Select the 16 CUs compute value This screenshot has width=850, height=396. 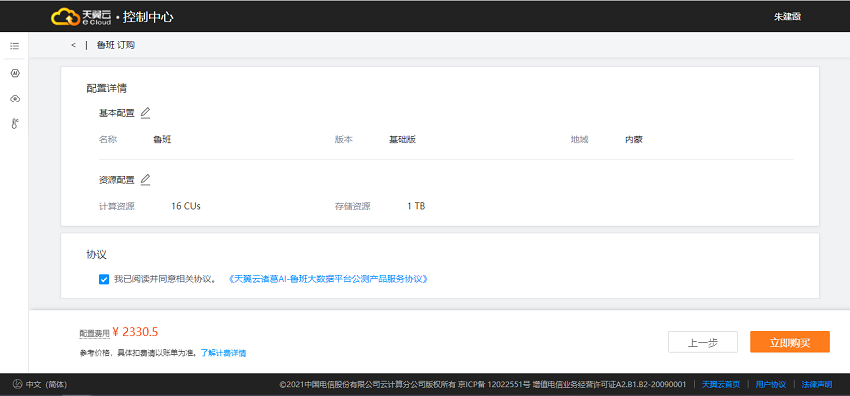coord(186,206)
